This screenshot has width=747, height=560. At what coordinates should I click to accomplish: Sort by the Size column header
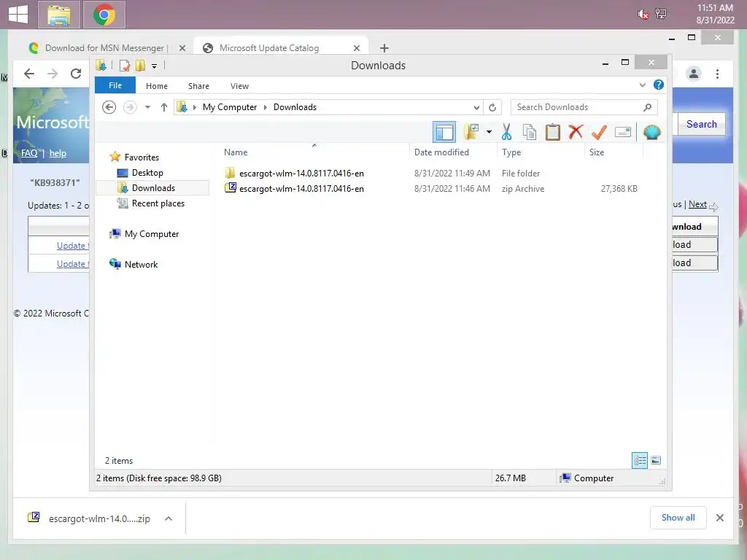coord(614,152)
